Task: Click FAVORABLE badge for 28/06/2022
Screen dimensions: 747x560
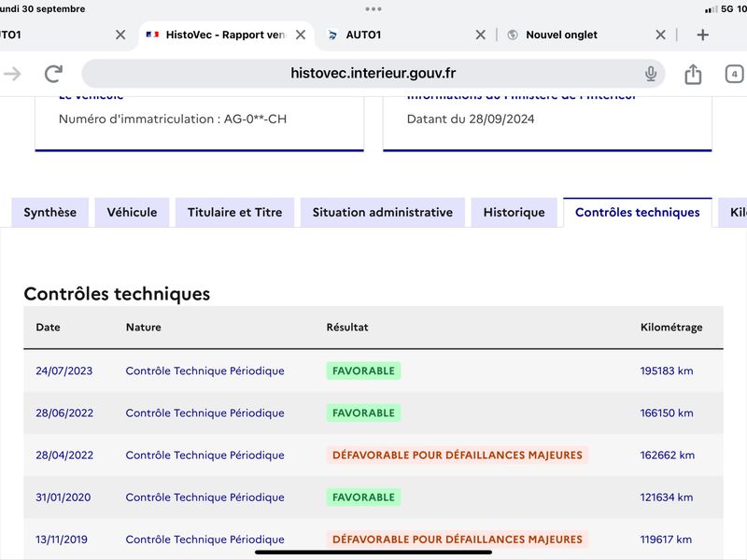Action: pyautogui.click(x=363, y=413)
